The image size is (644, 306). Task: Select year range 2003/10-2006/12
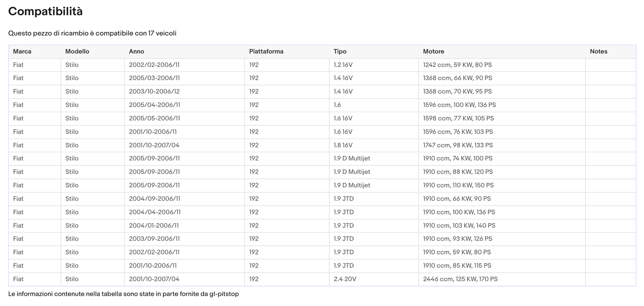tap(154, 92)
